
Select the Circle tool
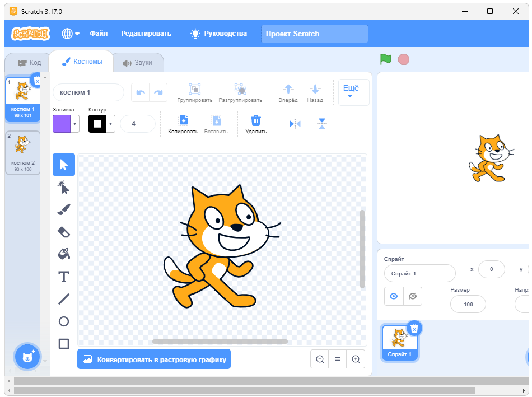click(64, 321)
